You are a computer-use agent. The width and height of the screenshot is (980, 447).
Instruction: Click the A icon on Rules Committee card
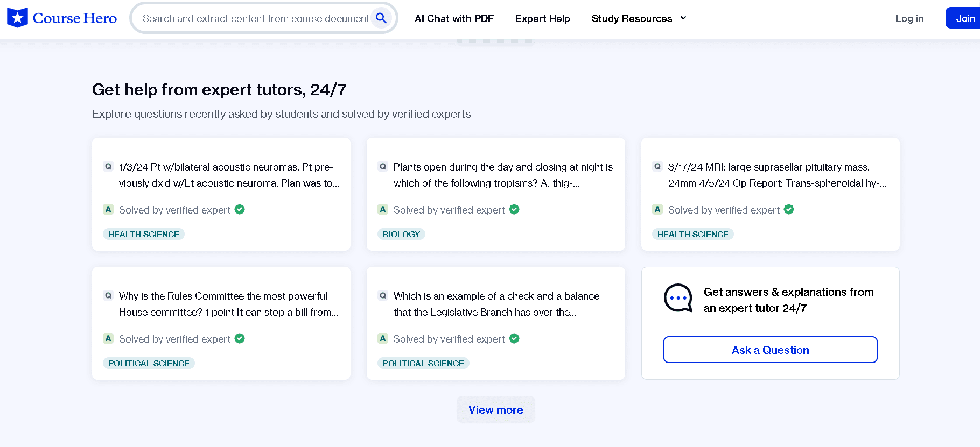click(108, 338)
